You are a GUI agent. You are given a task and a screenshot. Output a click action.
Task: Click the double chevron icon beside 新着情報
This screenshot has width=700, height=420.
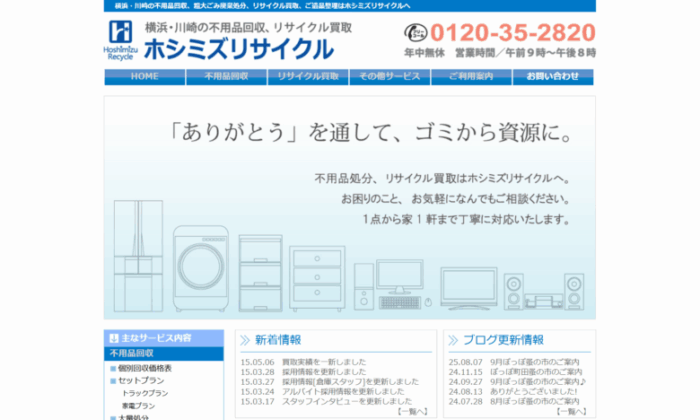[x=245, y=341]
